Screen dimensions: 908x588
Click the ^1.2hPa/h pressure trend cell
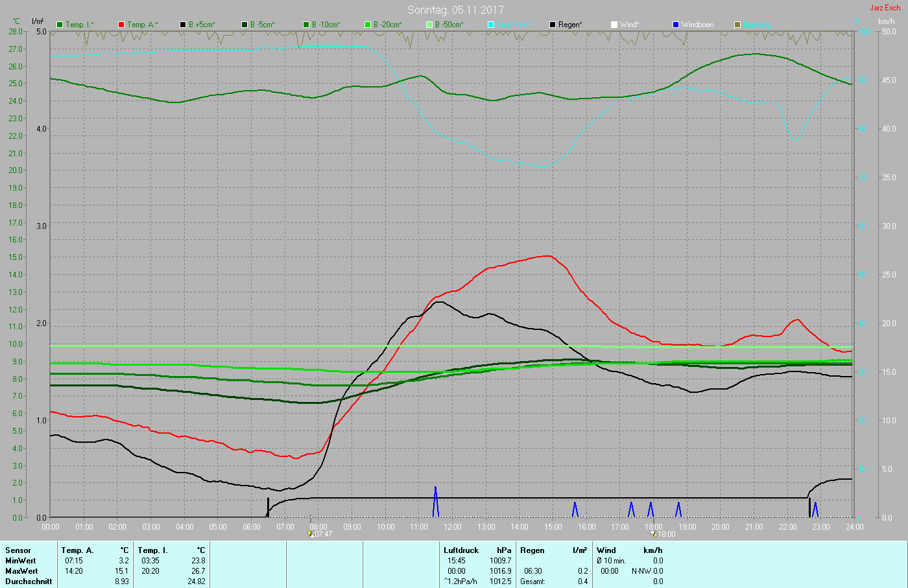click(x=460, y=582)
